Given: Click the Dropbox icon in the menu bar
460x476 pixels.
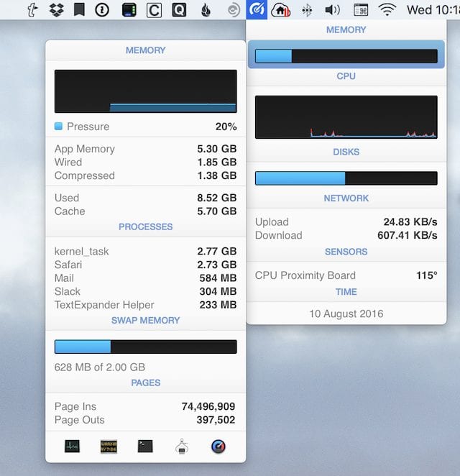Looking at the screenshot, I should 56,10.
